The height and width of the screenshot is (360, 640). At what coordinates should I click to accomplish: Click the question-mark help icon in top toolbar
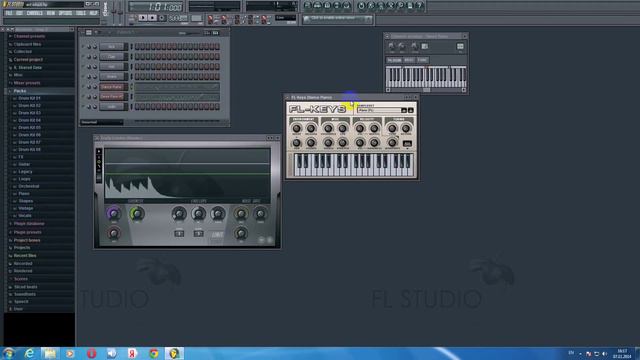420,6
